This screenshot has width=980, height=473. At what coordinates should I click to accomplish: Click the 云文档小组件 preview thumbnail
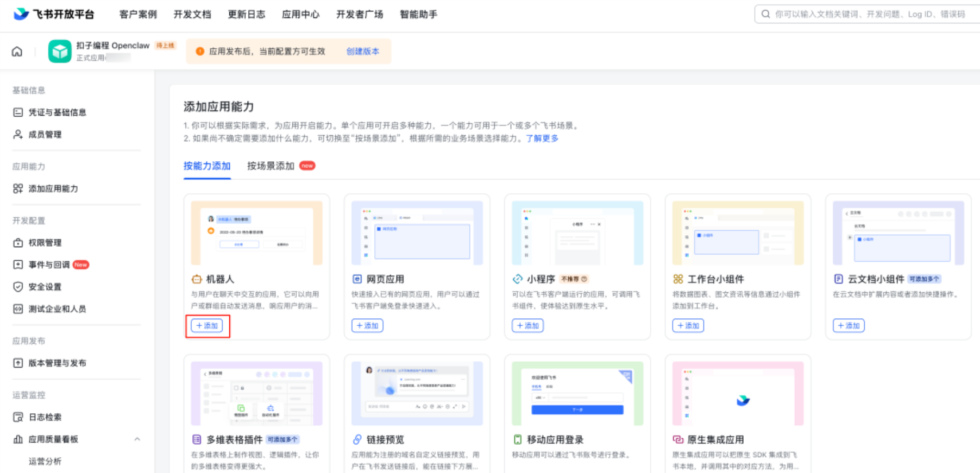899,233
